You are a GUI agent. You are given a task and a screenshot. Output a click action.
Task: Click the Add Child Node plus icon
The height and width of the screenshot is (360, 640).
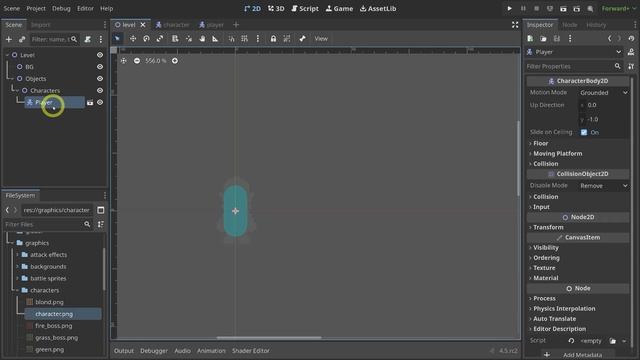pyautogui.click(x=9, y=40)
